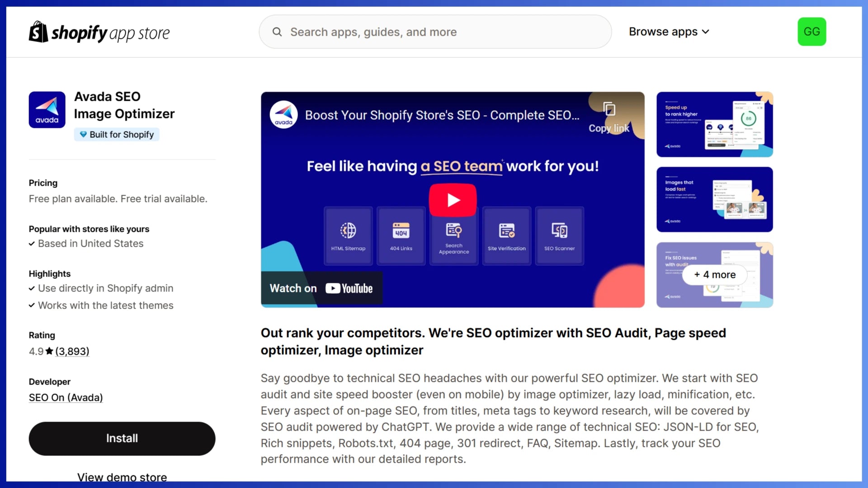Screen dimensions: 868x488
Task: Play the YouTube video
Action: coord(453,200)
